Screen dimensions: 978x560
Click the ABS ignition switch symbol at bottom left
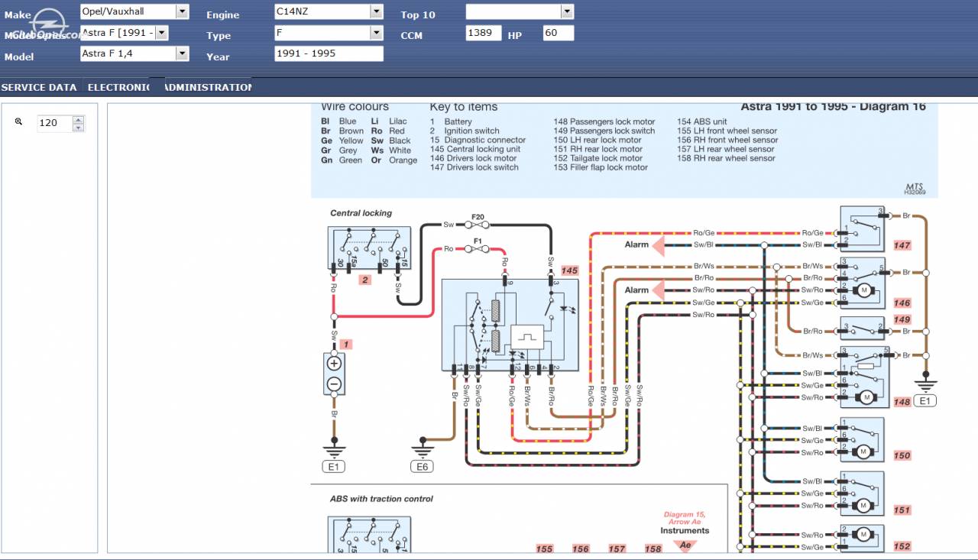tap(369, 535)
